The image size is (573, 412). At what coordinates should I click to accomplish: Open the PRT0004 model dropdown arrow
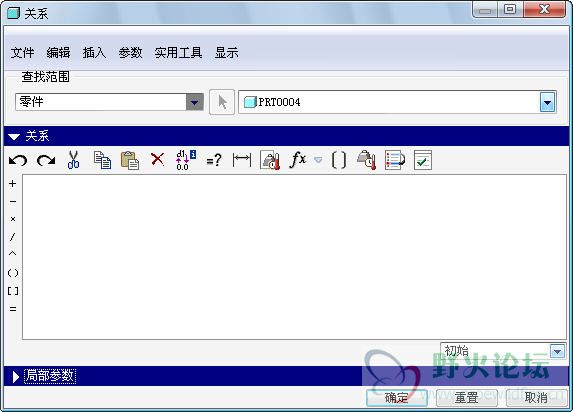[x=547, y=102]
